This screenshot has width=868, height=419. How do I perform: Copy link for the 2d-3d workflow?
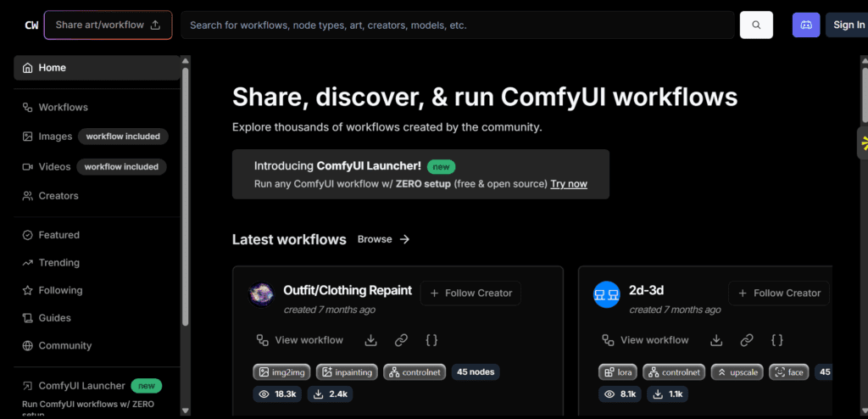coord(747,340)
